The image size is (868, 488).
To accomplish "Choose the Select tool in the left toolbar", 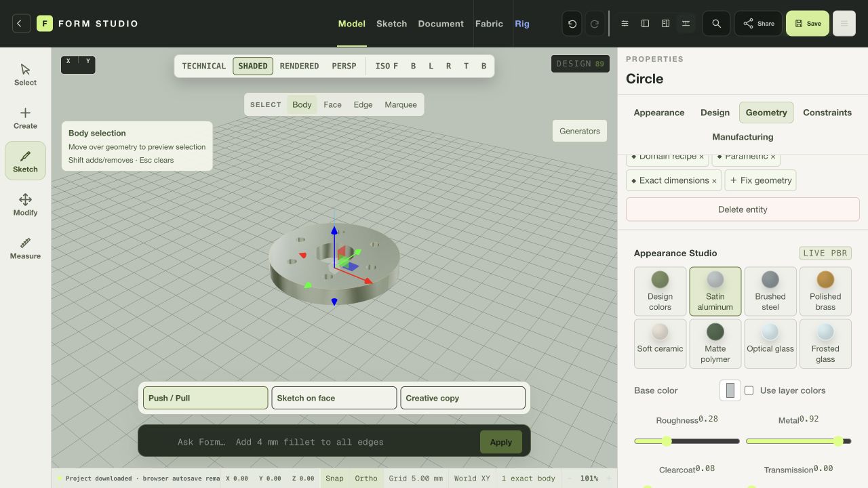I will click(25, 75).
